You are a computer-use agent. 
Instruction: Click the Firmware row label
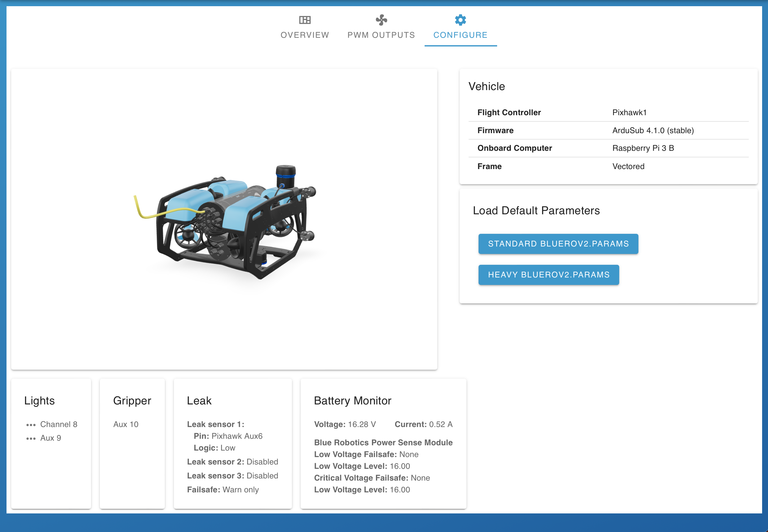click(495, 130)
